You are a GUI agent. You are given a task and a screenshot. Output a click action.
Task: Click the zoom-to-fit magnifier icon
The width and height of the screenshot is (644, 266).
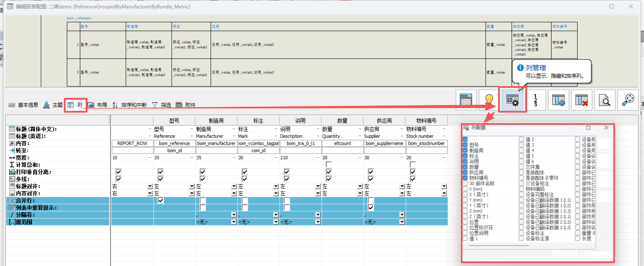[x=628, y=100]
